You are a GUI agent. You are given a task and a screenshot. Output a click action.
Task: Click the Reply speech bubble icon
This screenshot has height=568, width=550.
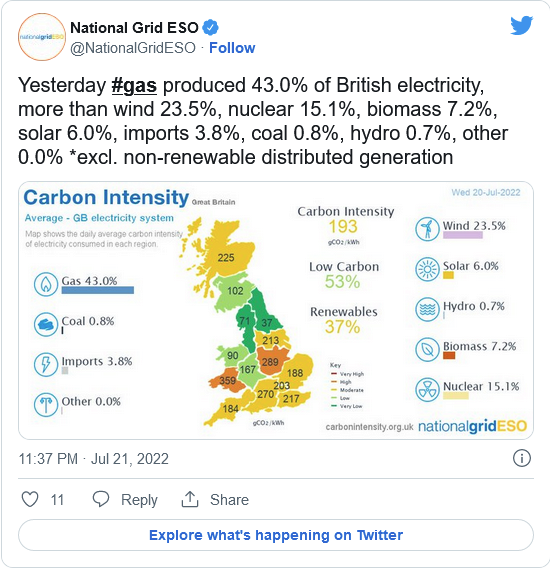pos(101,499)
